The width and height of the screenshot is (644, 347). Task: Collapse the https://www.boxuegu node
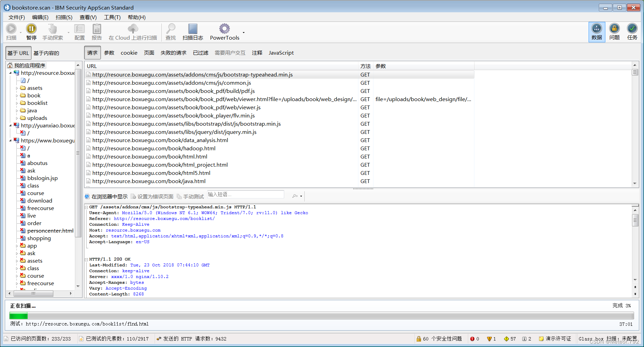[11, 141]
